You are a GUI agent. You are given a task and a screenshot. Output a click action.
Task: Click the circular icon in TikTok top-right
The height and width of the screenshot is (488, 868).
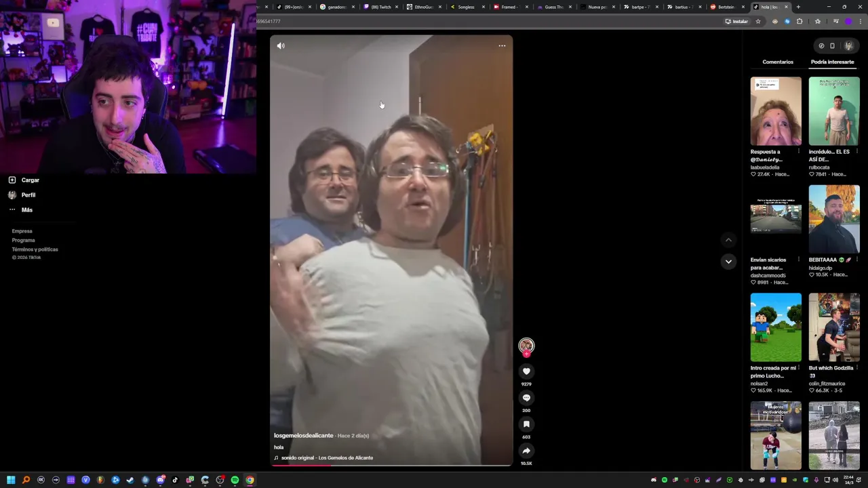tap(821, 46)
